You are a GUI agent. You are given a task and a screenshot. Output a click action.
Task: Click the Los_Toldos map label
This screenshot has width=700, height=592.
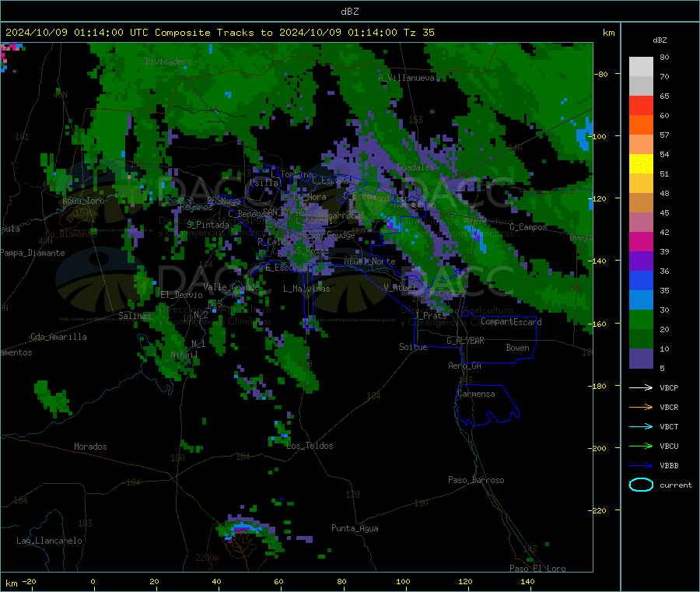(x=310, y=446)
